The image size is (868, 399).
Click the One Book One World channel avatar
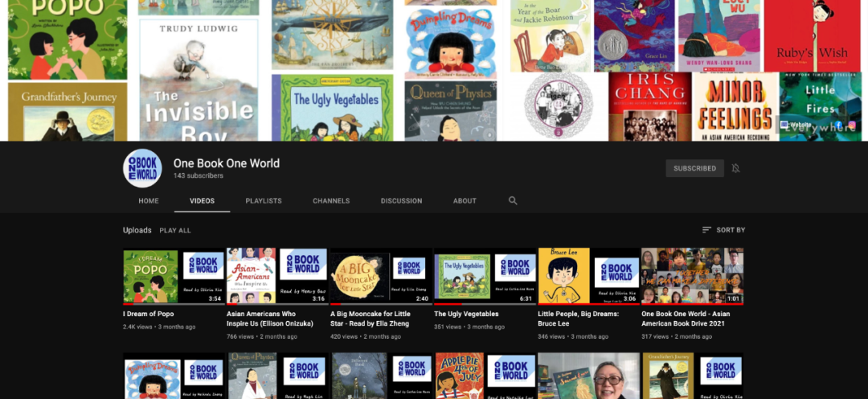tap(142, 168)
